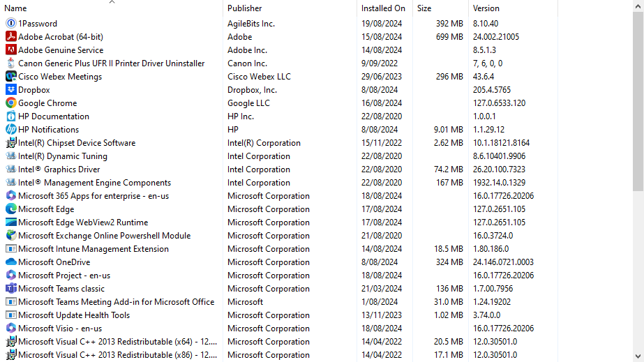This screenshot has width=644, height=362.
Task: Select the HP Documentation icon
Action: [x=10, y=116]
